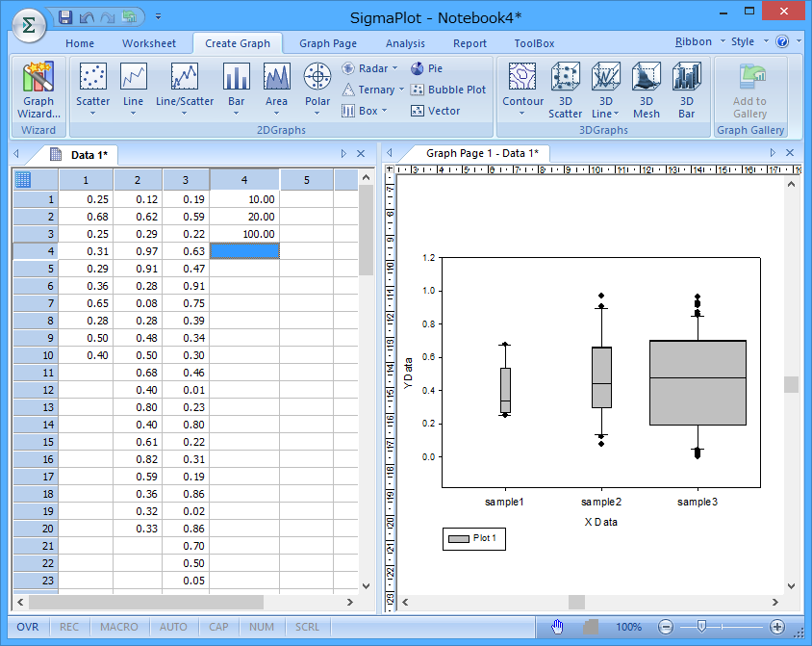Toggle the AUTO status indicator
The width and height of the screenshot is (812, 646).
coord(173,627)
